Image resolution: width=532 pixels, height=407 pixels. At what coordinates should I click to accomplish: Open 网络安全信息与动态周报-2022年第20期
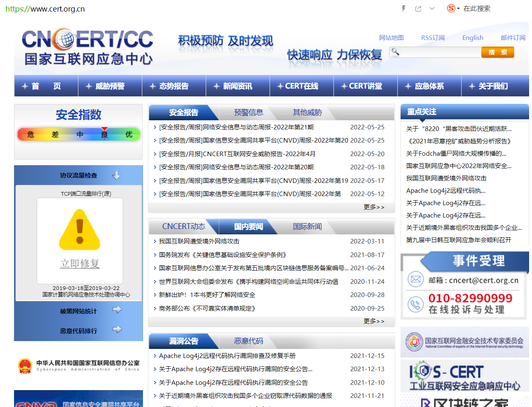point(236,167)
